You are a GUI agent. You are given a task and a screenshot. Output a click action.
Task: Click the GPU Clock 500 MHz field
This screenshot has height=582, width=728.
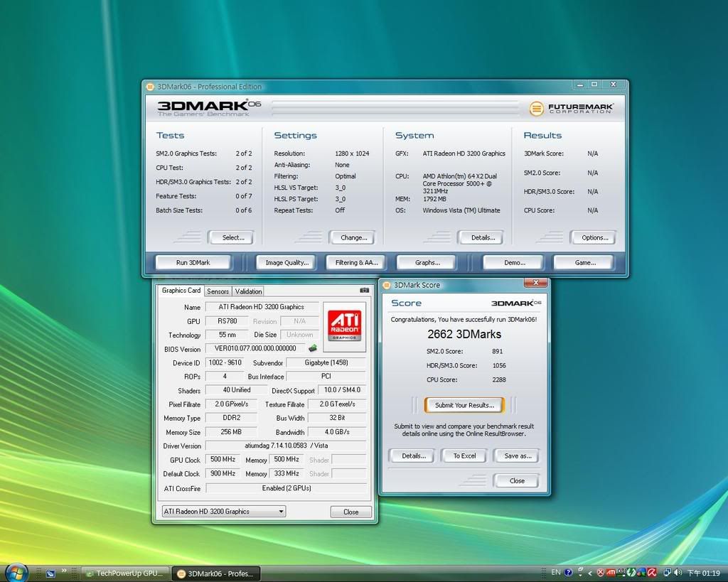click(223, 460)
